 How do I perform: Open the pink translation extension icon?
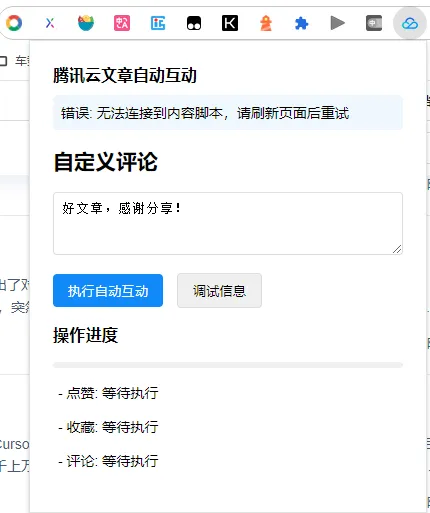(x=122, y=23)
